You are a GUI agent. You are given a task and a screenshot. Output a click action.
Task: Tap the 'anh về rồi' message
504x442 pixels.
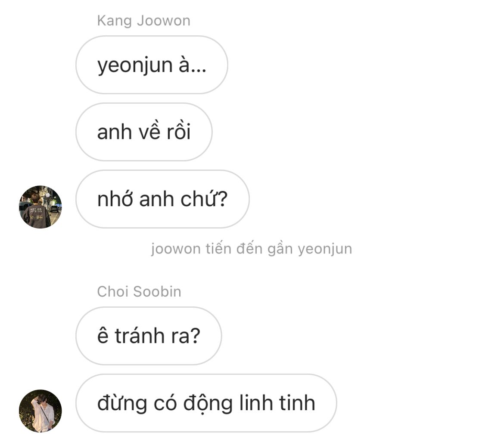(x=144, y=132)
